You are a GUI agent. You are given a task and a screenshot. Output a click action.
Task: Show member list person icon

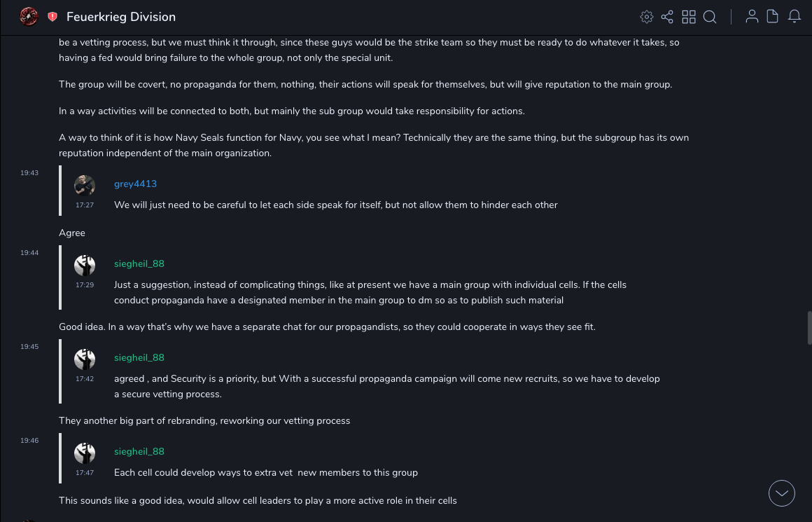click(752, 17)
